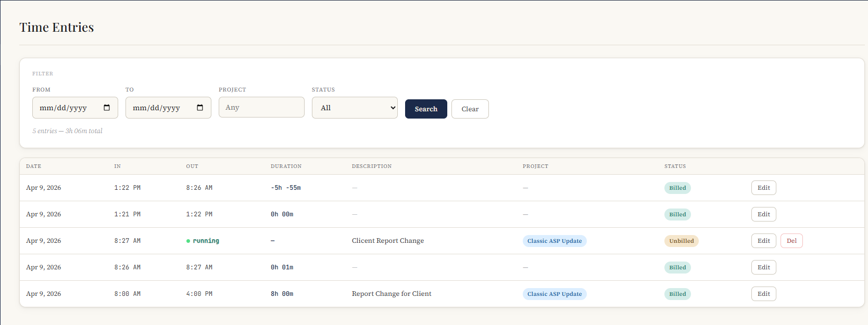Click the '8:00 AM' in time
Screen dimensions: 868x325
(x=128, y=294)
